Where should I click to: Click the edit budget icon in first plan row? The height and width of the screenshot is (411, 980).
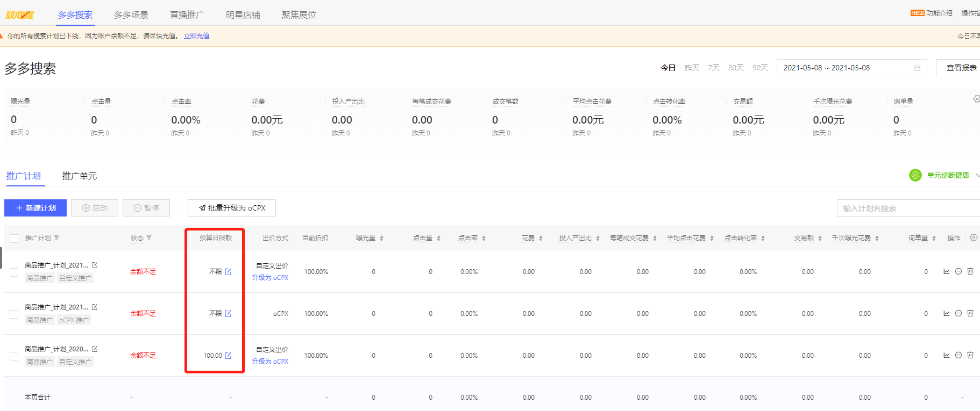[x=228, y=272]
